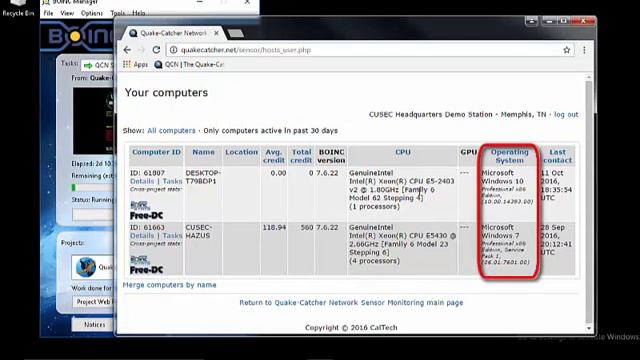Open the QCN bookmark in bookmarks bar
The width and height of the screenshot is (640, 360).
(x=189, y=64)
